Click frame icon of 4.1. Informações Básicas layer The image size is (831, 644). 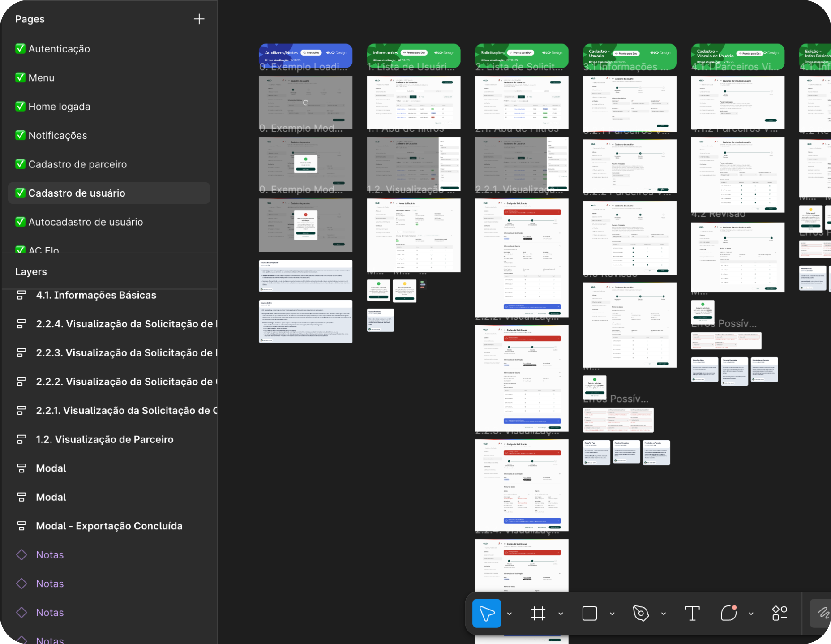click(x=21, y=295)
